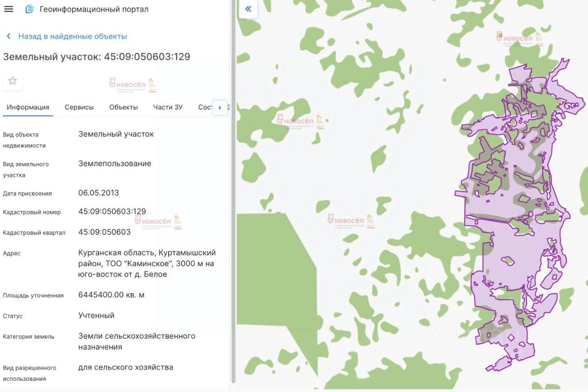Select the Земли сельскохозяйственного назначения value
Viewport: 588px width, 392px height.
tap(137, 341)
